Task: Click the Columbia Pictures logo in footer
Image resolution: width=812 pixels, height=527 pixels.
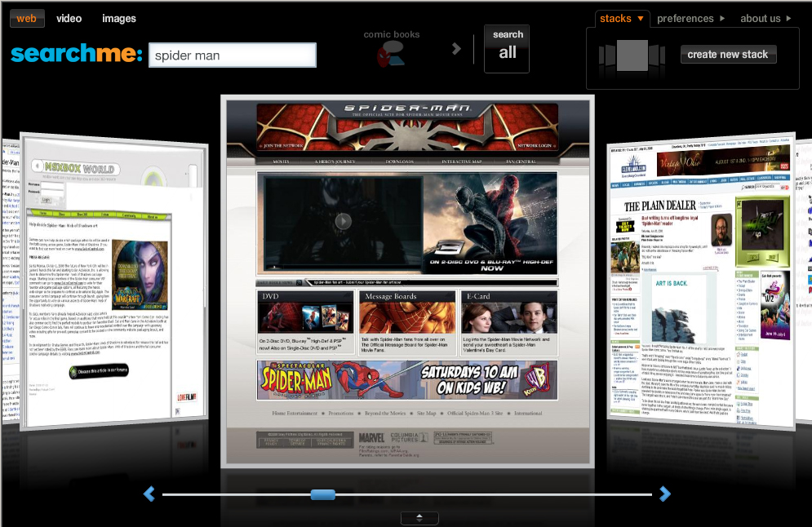Action: [x=409, y=437]
